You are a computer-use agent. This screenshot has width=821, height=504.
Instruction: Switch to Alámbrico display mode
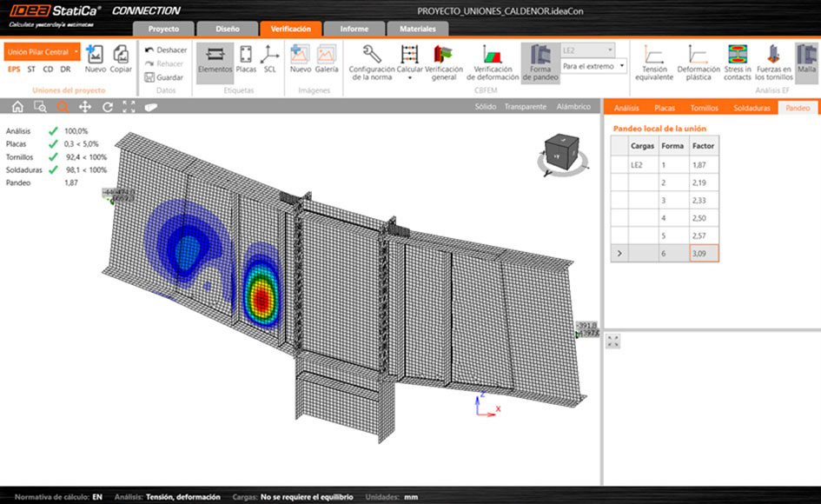pos(573,106)
